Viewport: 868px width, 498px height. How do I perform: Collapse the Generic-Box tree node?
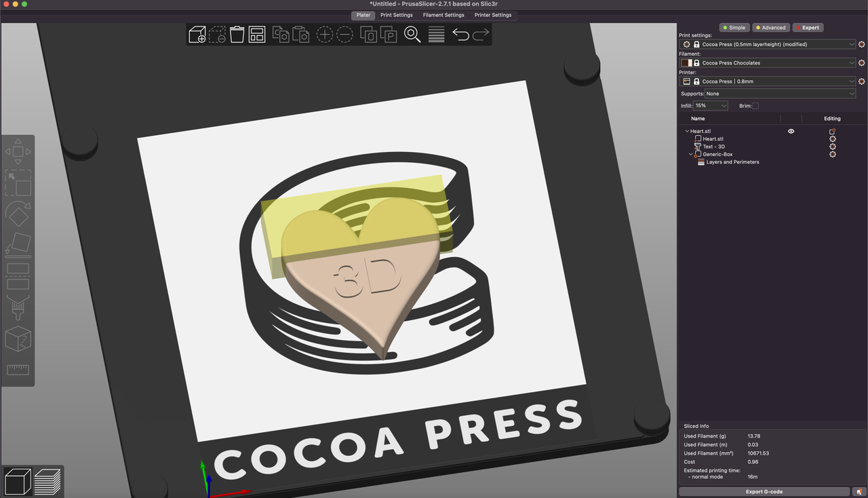pyautogui.click(x=691, y=154)
